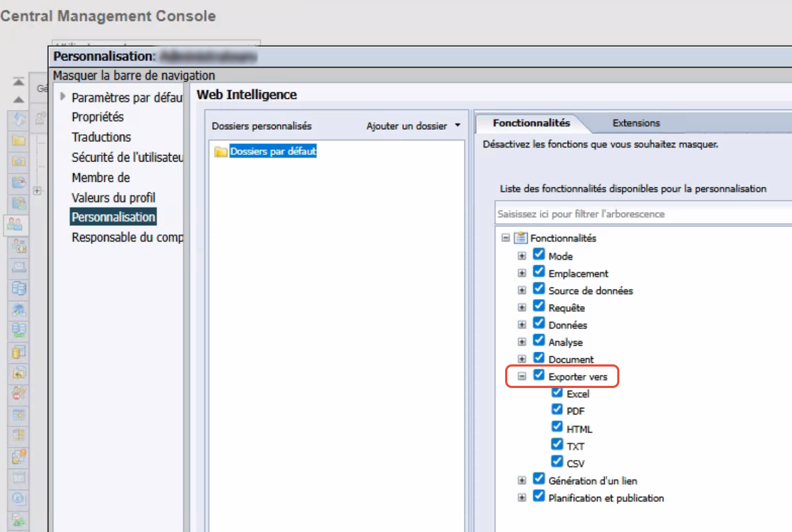Open the window-with-back-arrow sidebar icon

point(19,373)
